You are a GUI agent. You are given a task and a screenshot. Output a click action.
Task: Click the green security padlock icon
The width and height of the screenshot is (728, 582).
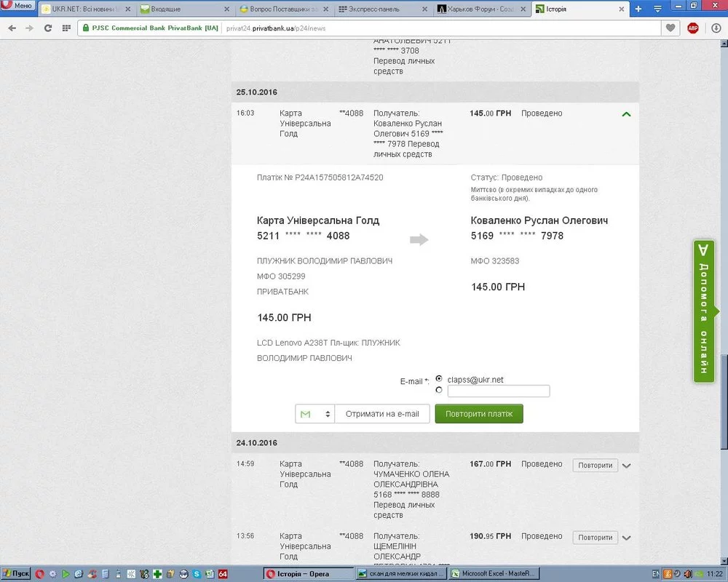coord(85,28)
